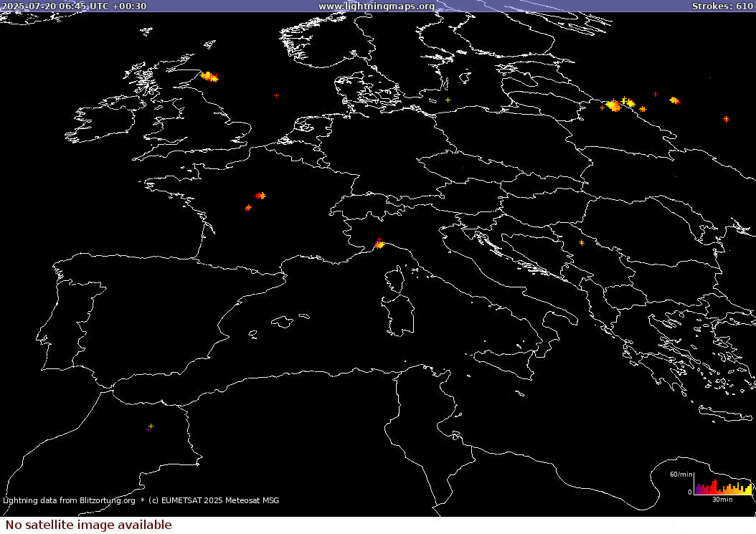This screenshot has height=534, width=756.
Task: Click the stroke cluster on the Italian Riviera coast
Action: pos(379,245)
